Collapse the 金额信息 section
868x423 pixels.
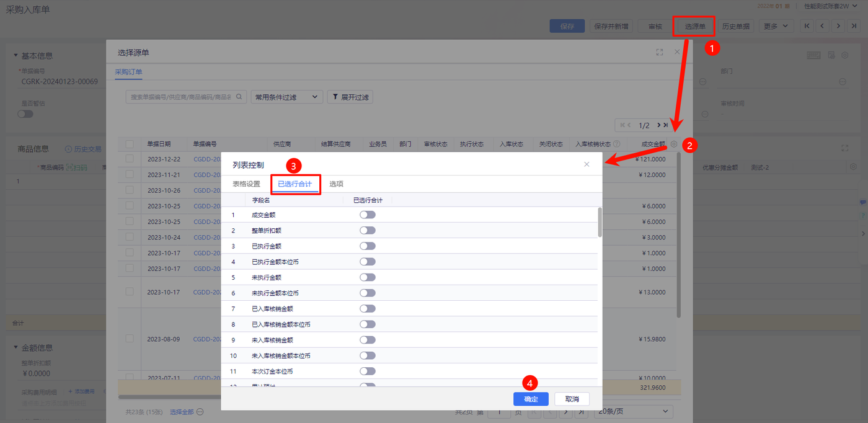15,347
